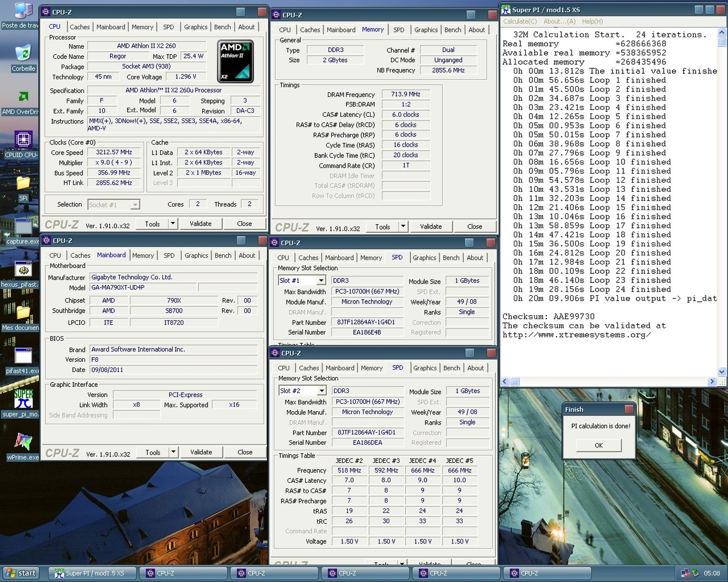Expand the Slot #1 memory slot dropdown
This screenshot has width=728, height=582.
pos(321,280)
